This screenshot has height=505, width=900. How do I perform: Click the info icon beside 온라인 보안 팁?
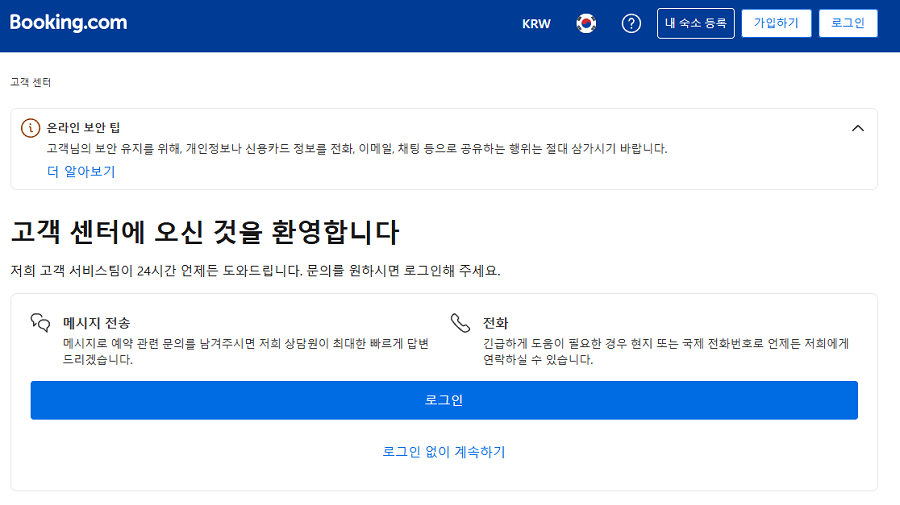click(30, 127)
